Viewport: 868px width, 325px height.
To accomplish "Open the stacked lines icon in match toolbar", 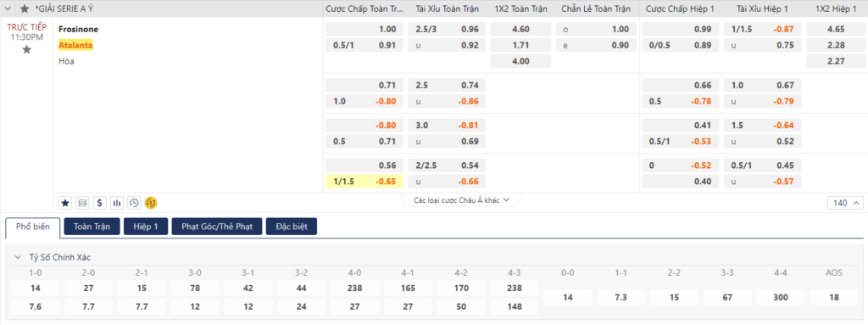I will tap(82, 203).
